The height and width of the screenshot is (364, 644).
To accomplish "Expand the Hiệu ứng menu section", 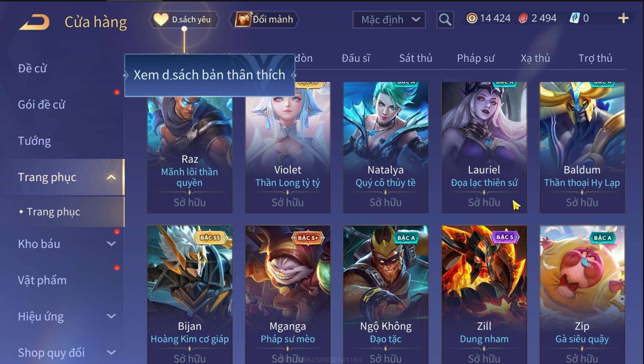I will click(x=111, y=316).
